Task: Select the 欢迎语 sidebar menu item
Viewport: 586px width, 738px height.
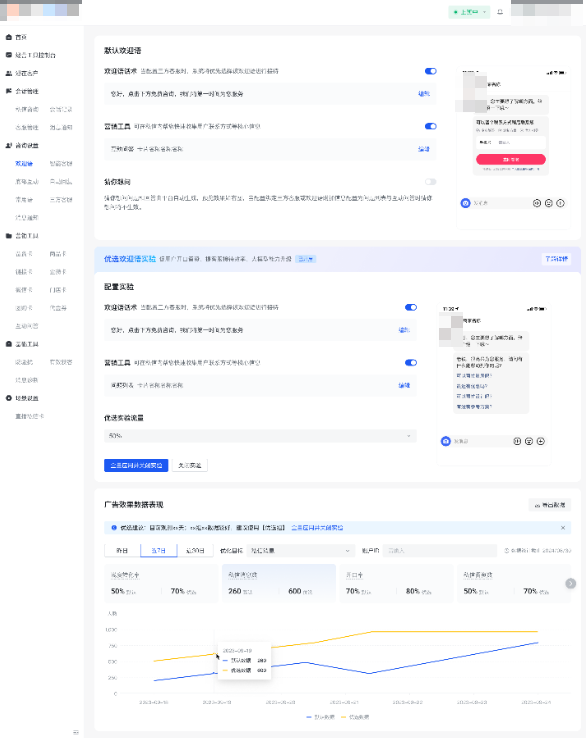Action: click(x=24, y=163)
